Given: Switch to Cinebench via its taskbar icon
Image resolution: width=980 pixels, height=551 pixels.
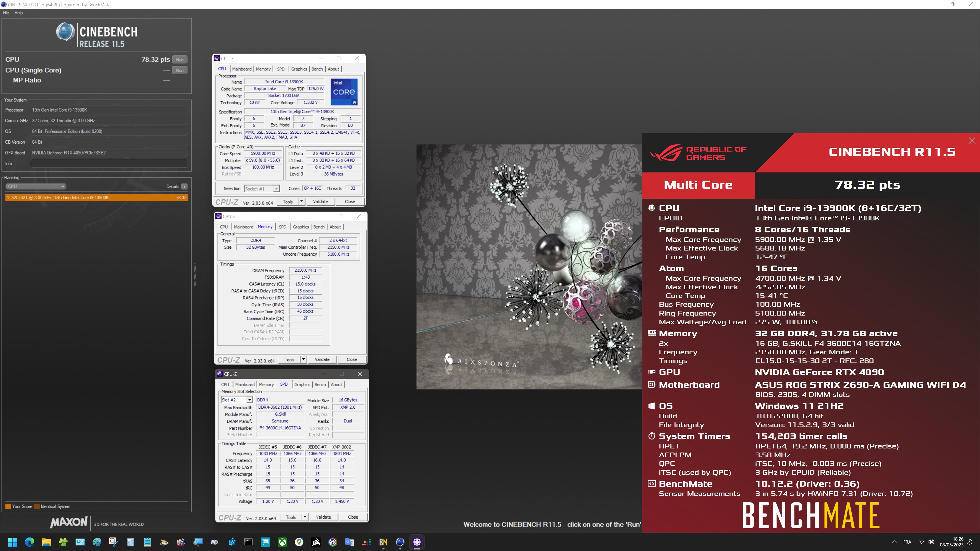Looking at the screenshot, I should click(400, 542).
